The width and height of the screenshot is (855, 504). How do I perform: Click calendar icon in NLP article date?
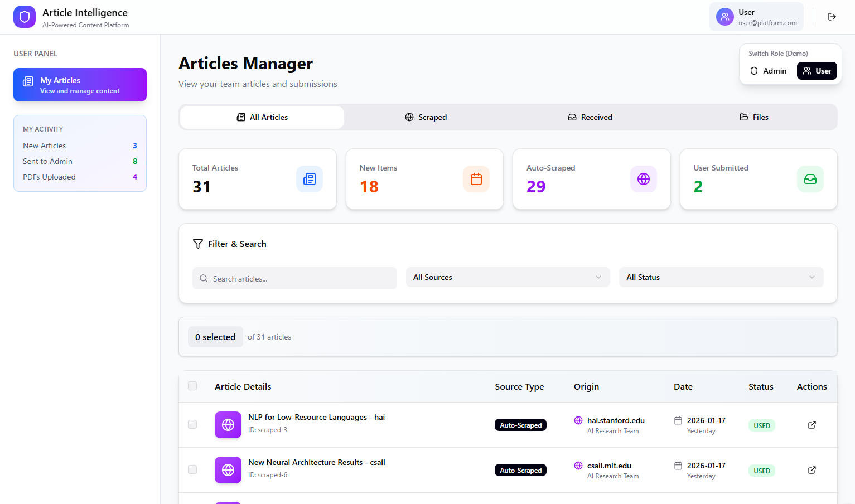(x=678, y=420)
